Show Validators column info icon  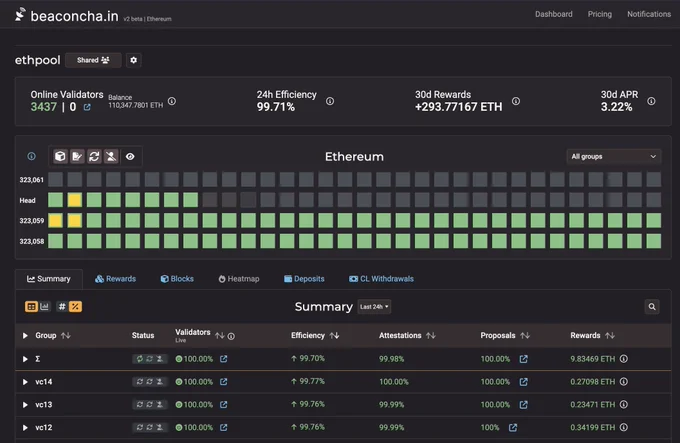[231, 336]
